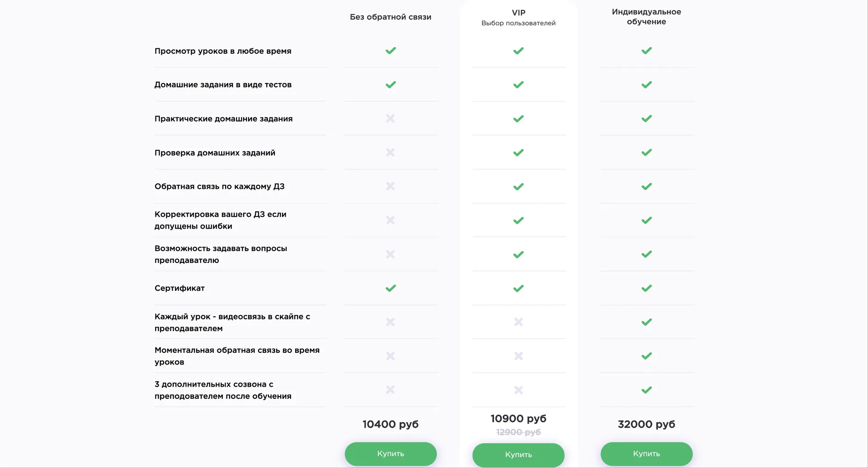
Task: Click grey cross for Проверка домашних заданий
Action: tap(391, 153)
